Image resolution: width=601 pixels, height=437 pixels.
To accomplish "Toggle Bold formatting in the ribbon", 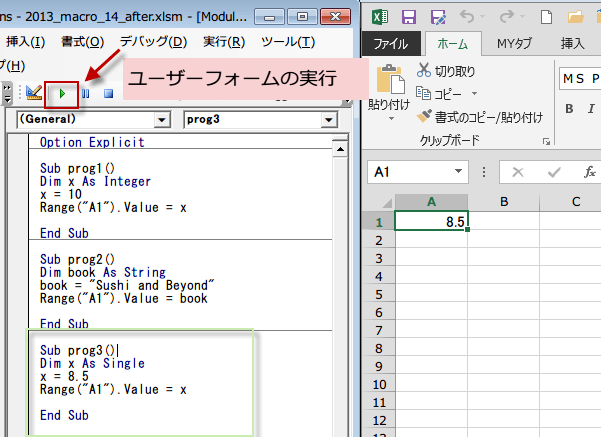I will [x=567, y=109].
